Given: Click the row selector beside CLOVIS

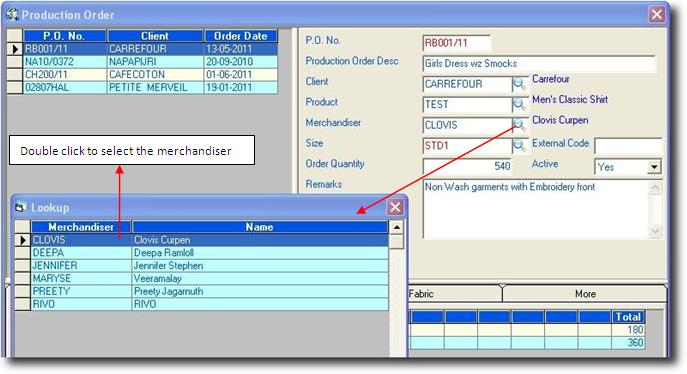Looking at the screenshot, I should click(x=22, y=240).
